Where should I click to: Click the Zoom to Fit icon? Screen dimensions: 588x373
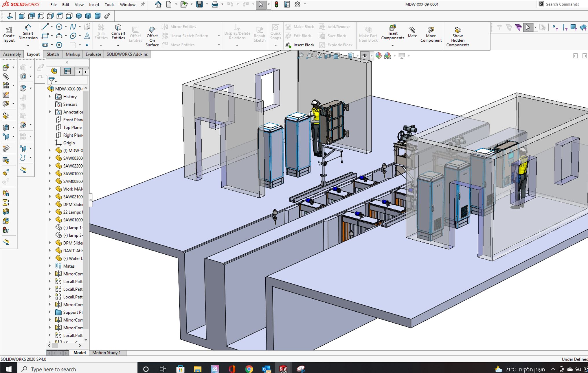pyautogui.click(x=301, y=56)
